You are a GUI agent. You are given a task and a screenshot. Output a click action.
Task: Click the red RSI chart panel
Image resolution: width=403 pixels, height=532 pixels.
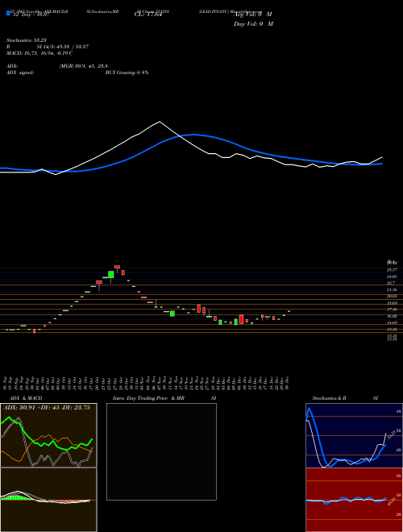coord(354,500)
